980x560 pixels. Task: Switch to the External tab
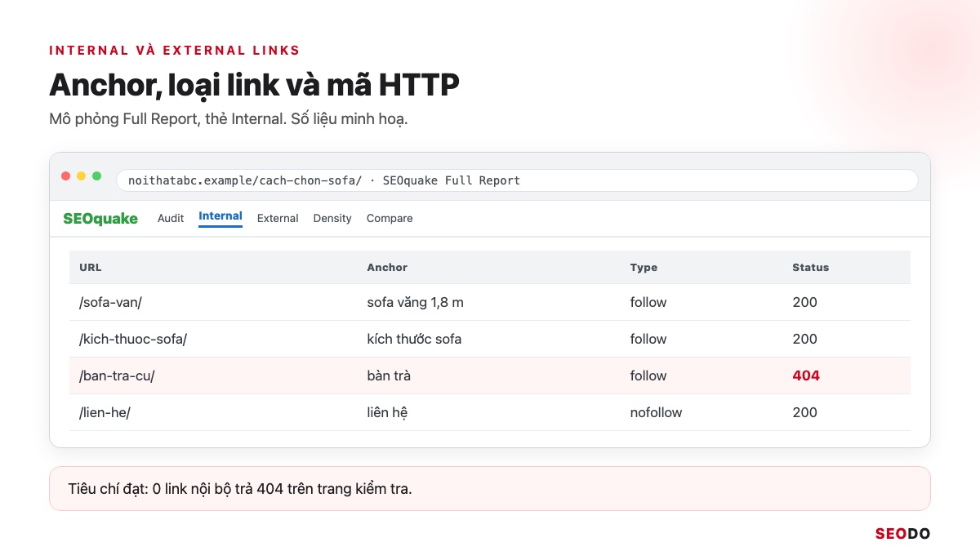[x=278, y=218]
